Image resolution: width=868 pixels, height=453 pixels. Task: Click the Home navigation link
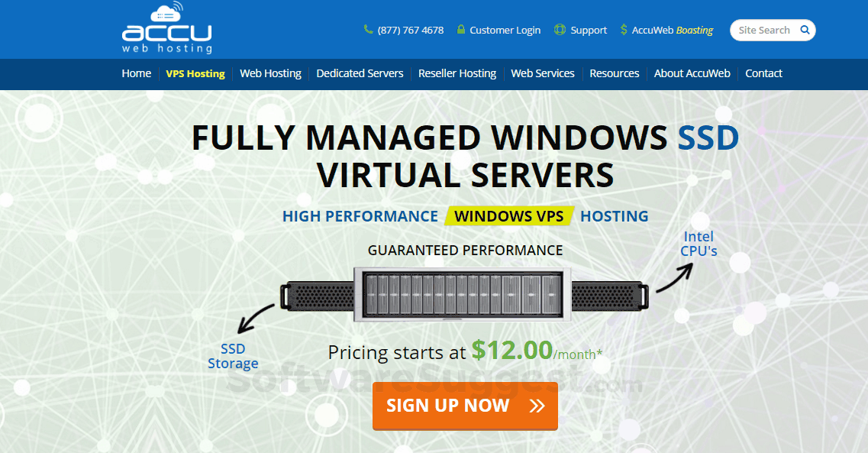136,73
